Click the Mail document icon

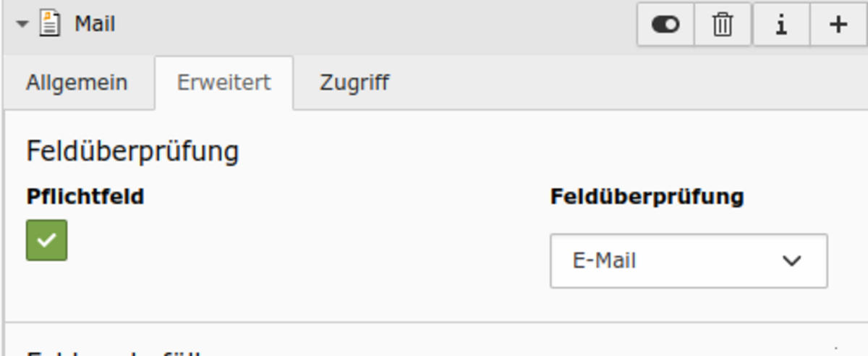(x=49, y=24)
